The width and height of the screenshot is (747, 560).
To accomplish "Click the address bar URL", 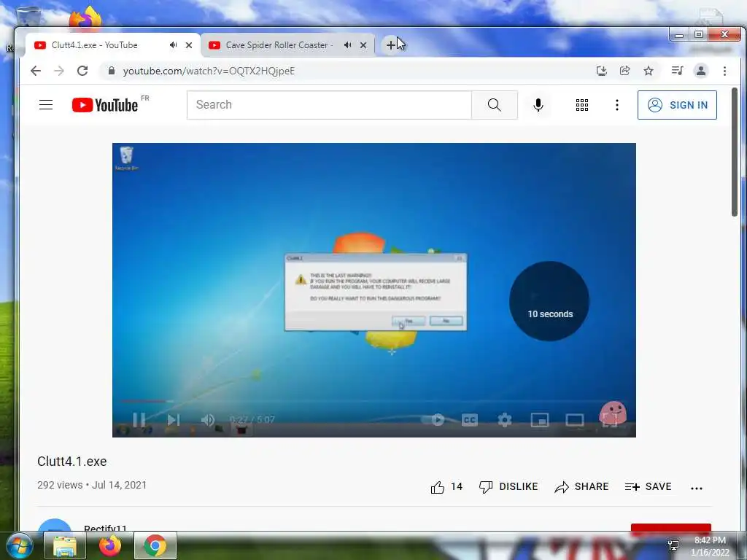I will tap(209, 71).
